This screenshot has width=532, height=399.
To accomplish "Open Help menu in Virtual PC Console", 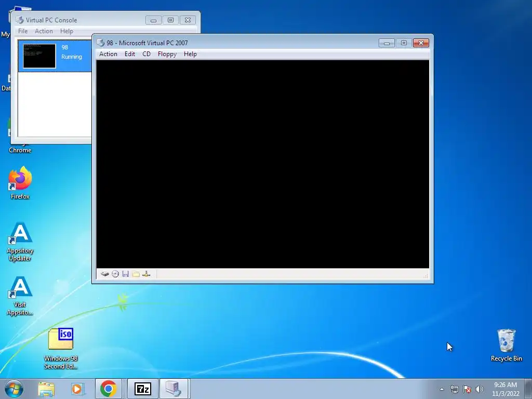I will (x=66, y=31).
